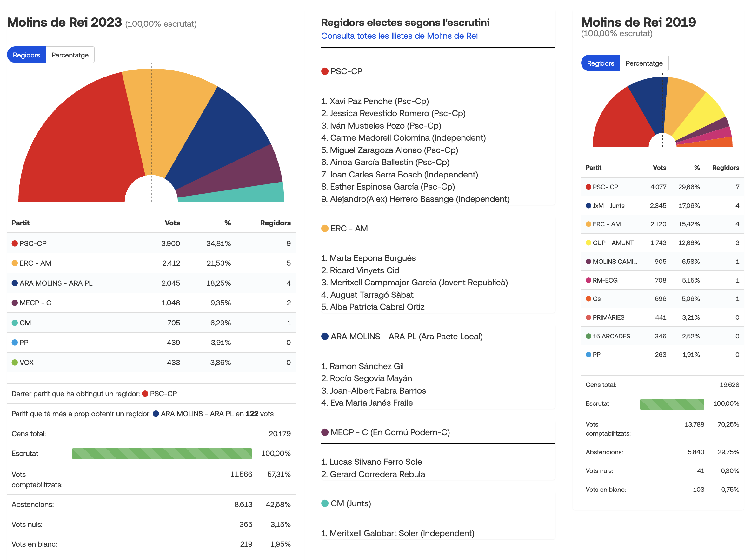
Task: Click the orange dot beside the ERC - AM list heading
Action: point(325,229)
